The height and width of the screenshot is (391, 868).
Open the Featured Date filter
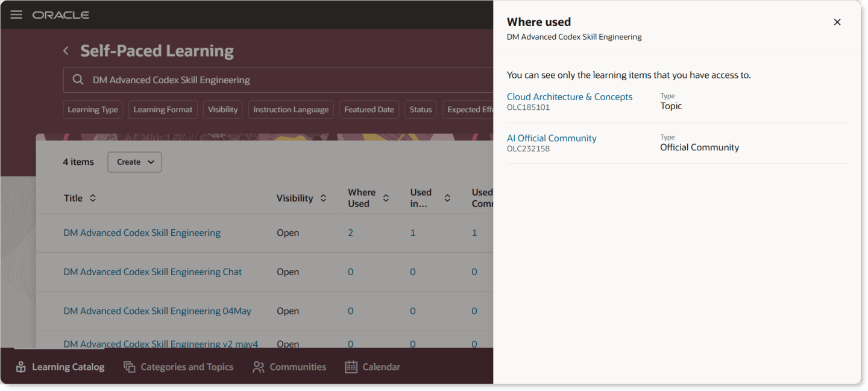(x=369, y=109)
